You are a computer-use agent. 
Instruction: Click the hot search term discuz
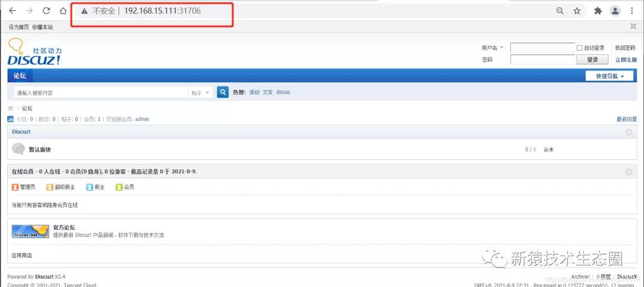tap(283, 92)
